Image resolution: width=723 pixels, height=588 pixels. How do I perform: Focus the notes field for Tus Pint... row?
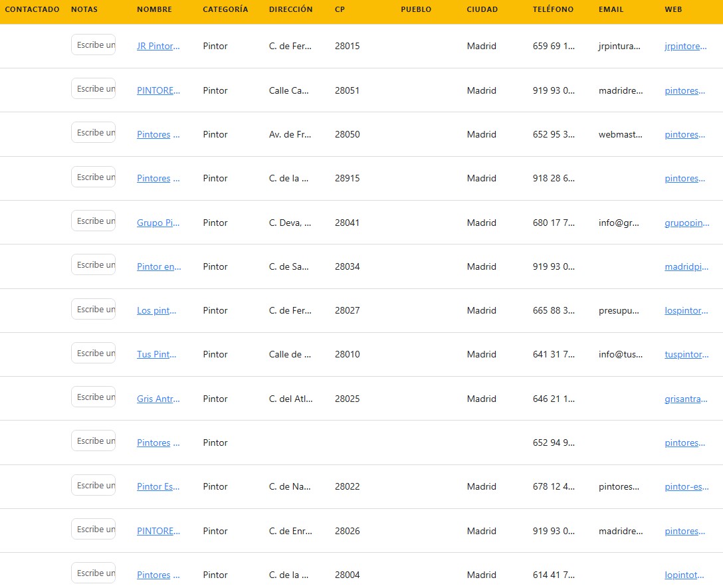pyautogui.click(x=93, y=353)
